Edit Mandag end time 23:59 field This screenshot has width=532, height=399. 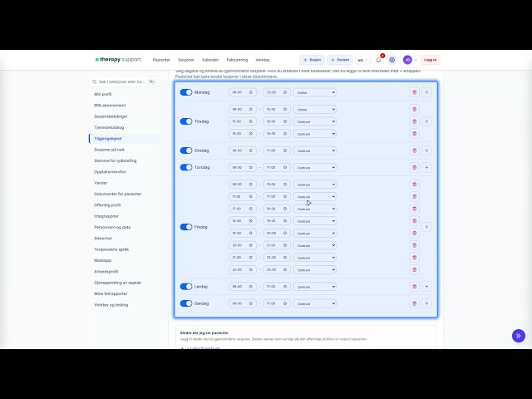click(277, 92)
